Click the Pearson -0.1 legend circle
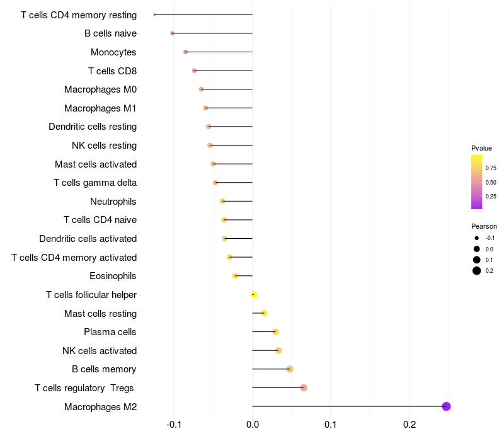The width and height of the screenshot is (504, 441). (477, 238)
